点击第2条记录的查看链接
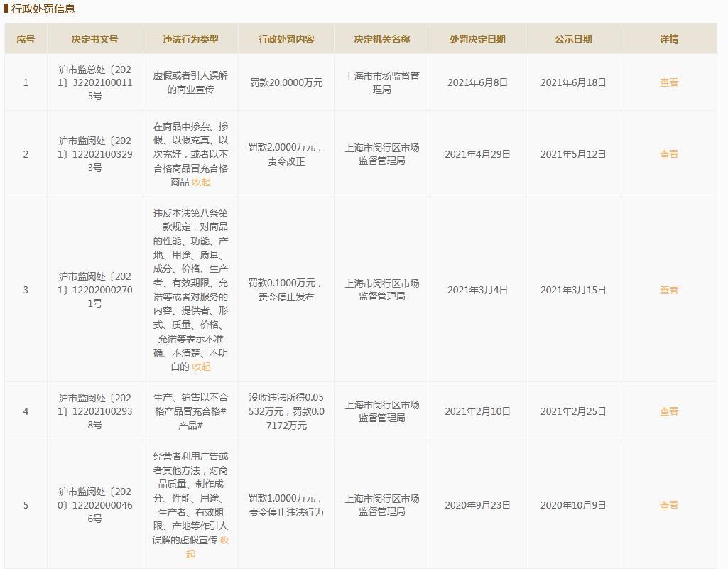This screenshot has height=569, width=728. [668, 154]
